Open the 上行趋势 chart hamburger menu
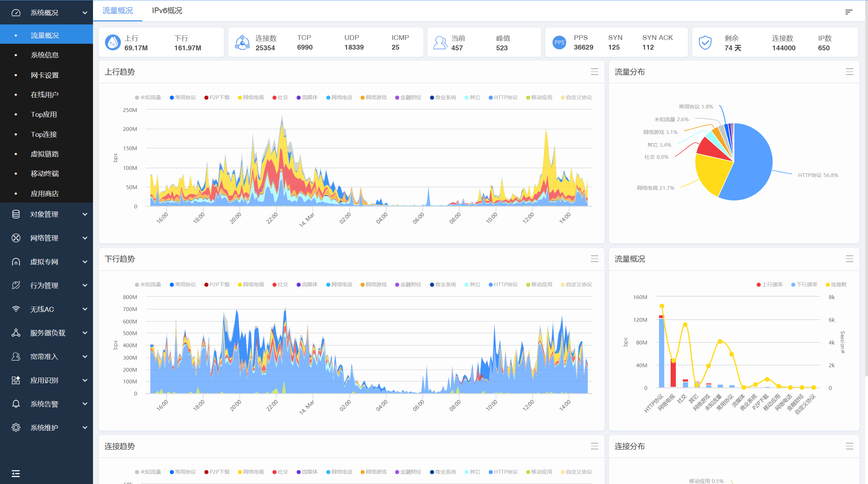868x484 pixels. pyautogui.click(x=594, y=72)
